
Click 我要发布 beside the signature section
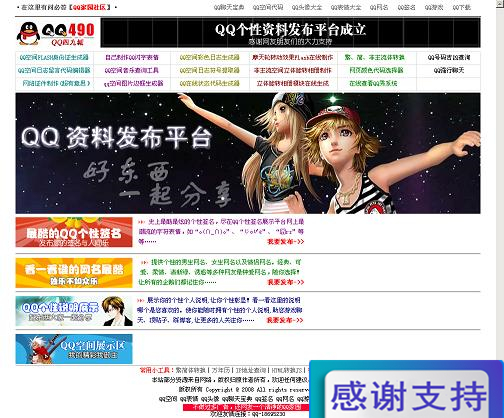pos(286,242)
